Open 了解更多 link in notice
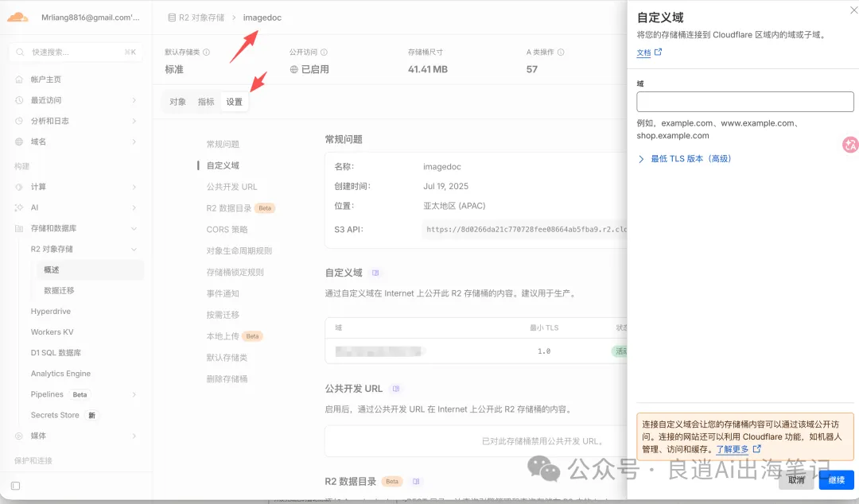The width and height of the screenshot is (859, 504). [x=732, y=449]
